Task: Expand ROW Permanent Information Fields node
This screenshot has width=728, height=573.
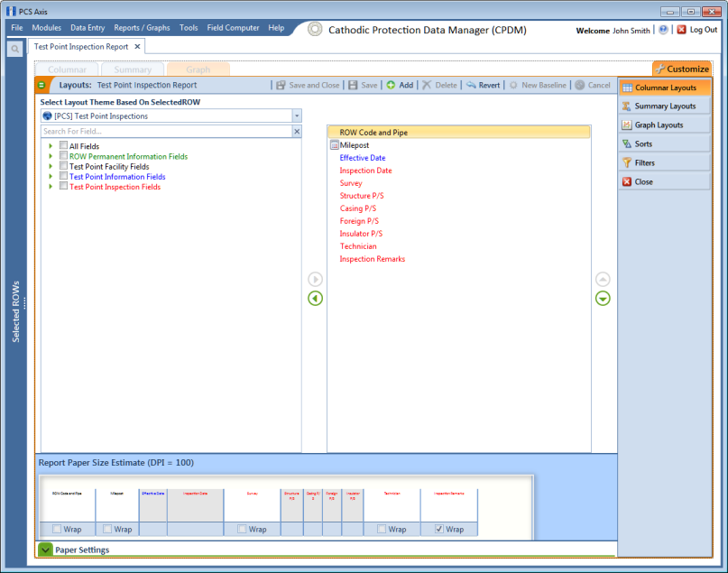Action: point(51,156)
